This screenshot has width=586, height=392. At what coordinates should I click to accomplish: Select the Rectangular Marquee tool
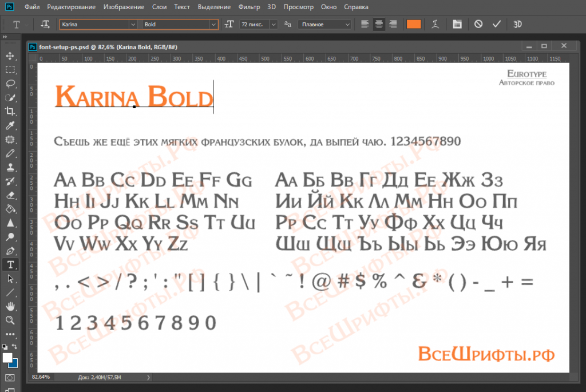10,70
